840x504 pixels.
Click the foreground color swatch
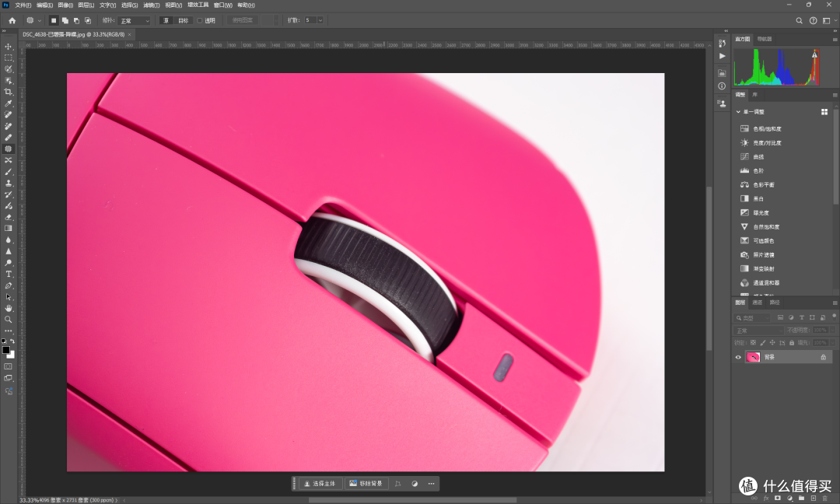[x=6, y=350]
